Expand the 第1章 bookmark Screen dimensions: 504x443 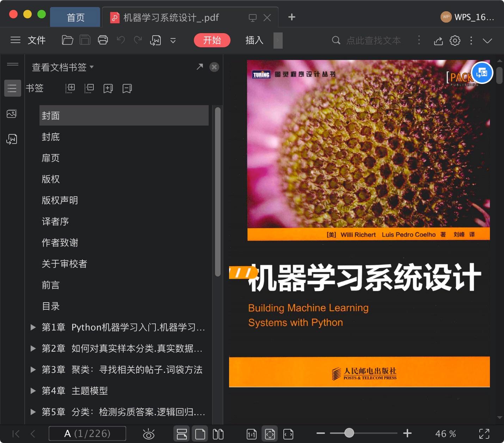[x=33, y=327]
